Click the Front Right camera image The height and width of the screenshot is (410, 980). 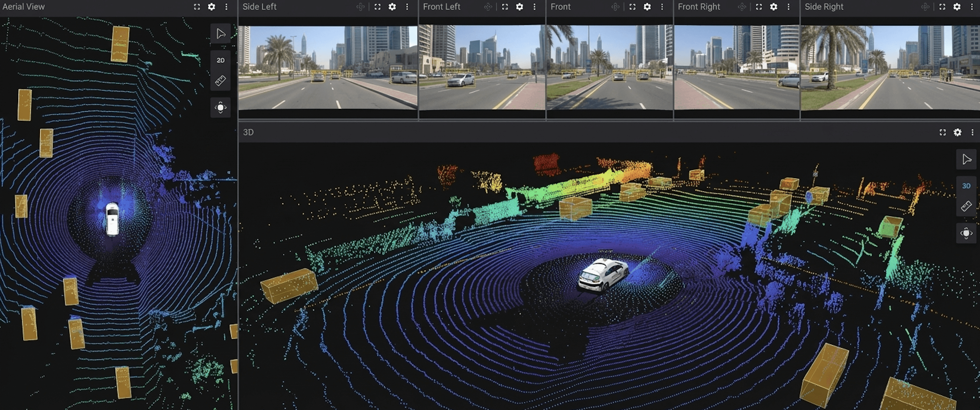(x=737, y=67)
